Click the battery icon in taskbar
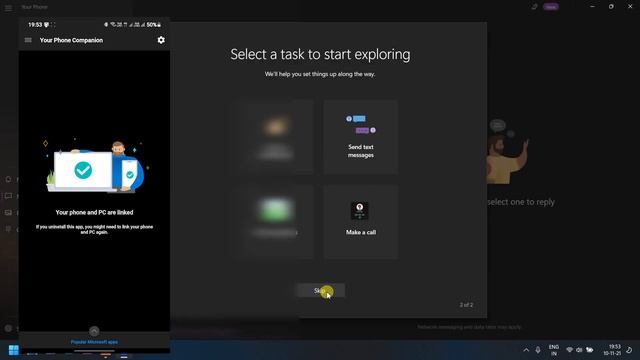Viewport: 640px width, 360px height. click(590, 350)
